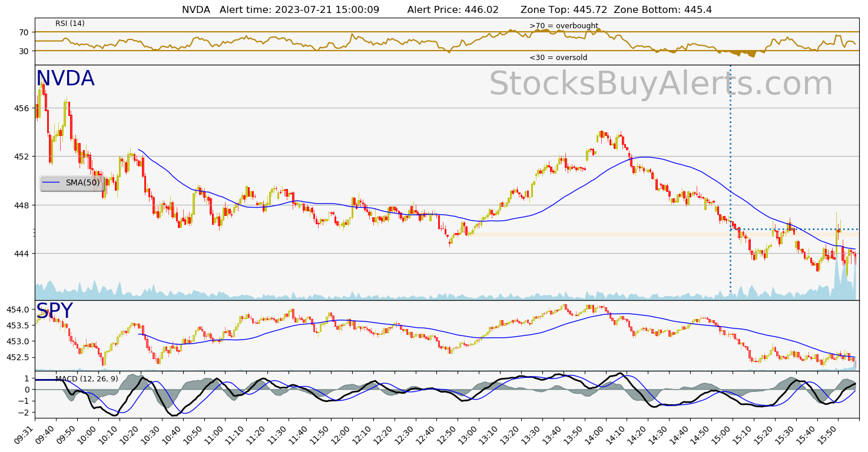Click the 15:10 time axis label
868x452 pixels.
(744, 434)
